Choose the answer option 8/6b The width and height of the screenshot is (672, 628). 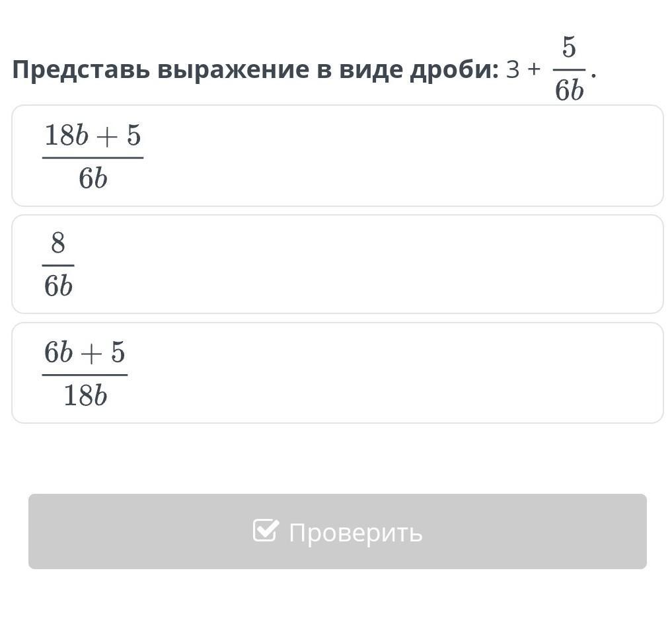58,264
